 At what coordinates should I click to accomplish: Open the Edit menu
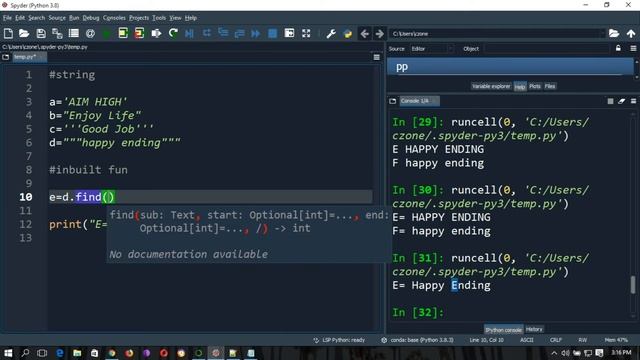(x=20, y=18)
